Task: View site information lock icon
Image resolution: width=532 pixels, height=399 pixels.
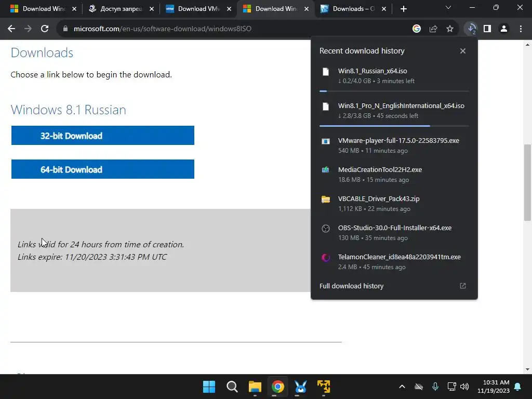Action: 65,29
